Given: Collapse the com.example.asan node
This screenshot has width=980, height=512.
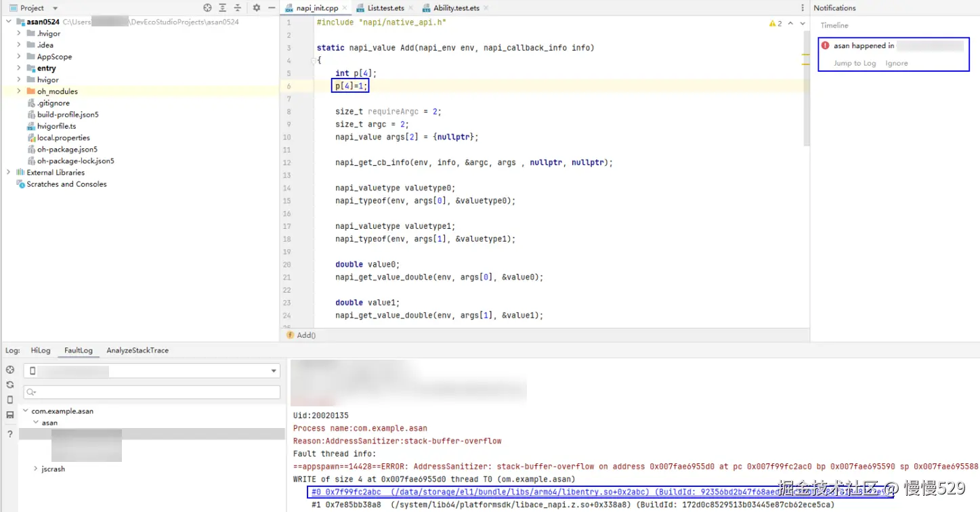Looking at the screenshot, I should pyautogui.click(x=26, y=410).
